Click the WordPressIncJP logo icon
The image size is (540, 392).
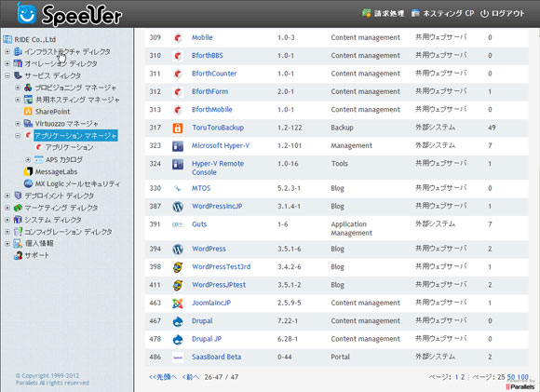[x=177, y=207]
